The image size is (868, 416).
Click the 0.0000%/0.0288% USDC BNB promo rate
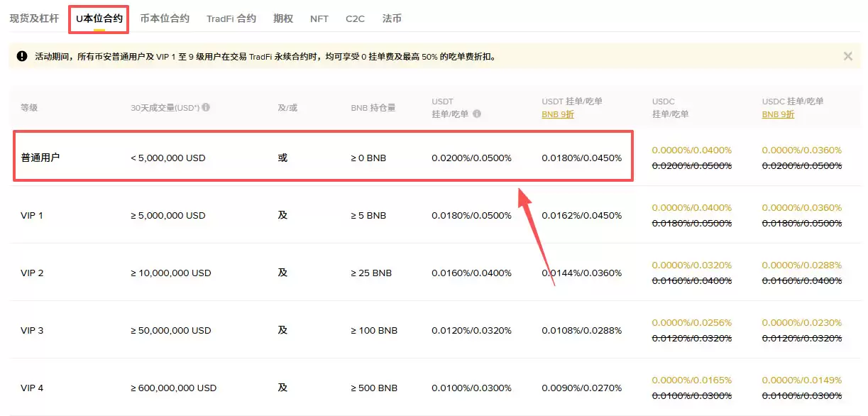click(x=802, y=265)
